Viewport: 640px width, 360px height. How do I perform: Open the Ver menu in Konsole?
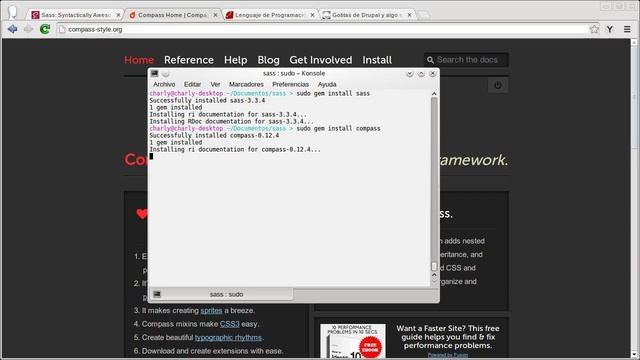coord(215,84)
